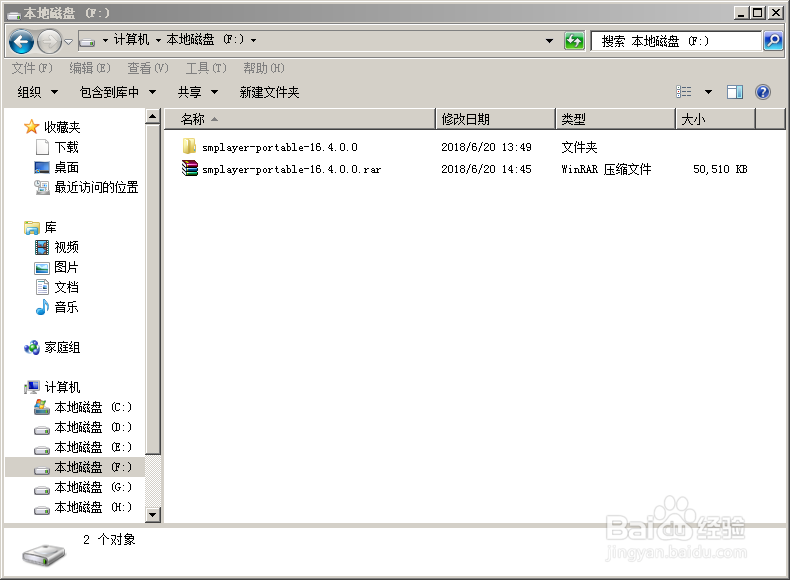790x580 pixels.
Task: Open the 音乐 library
Action: [x=57, y=307]
